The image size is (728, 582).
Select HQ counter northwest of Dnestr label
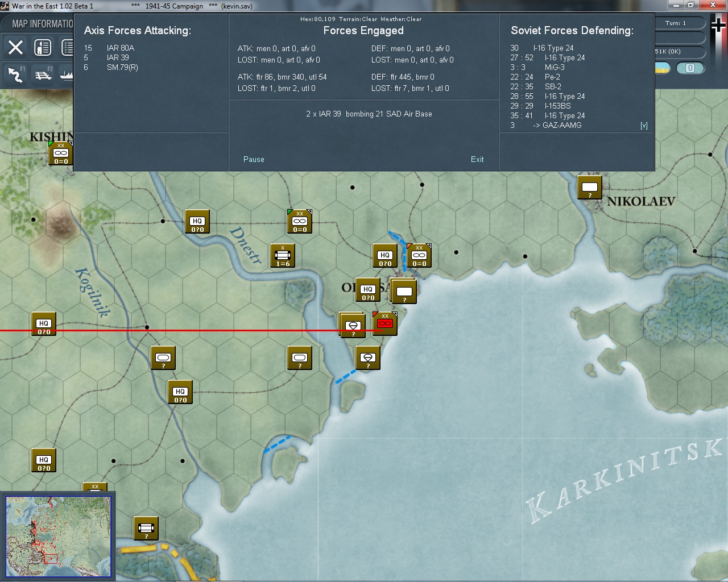(x=197, y=222)
